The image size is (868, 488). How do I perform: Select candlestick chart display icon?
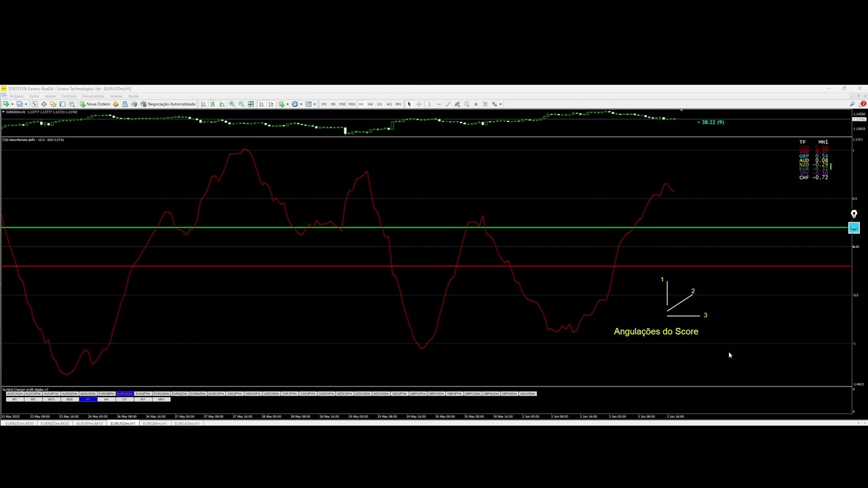[x=213, y=104]
